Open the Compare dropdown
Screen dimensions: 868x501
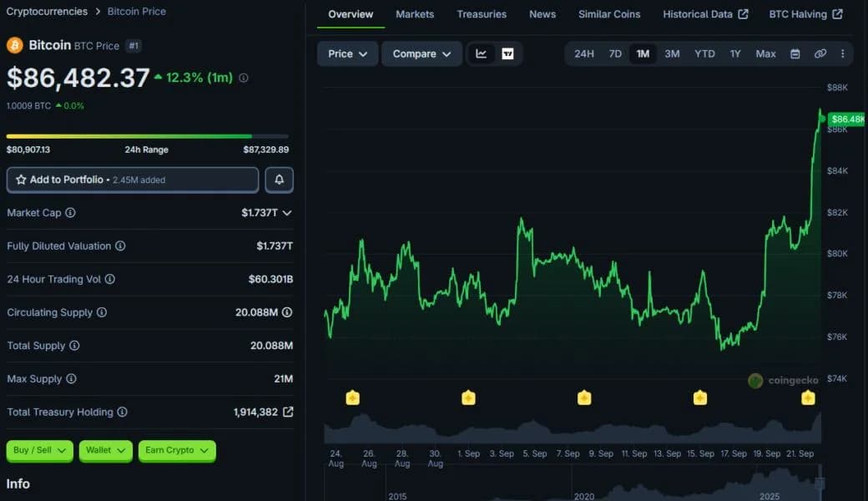(421, 53)
